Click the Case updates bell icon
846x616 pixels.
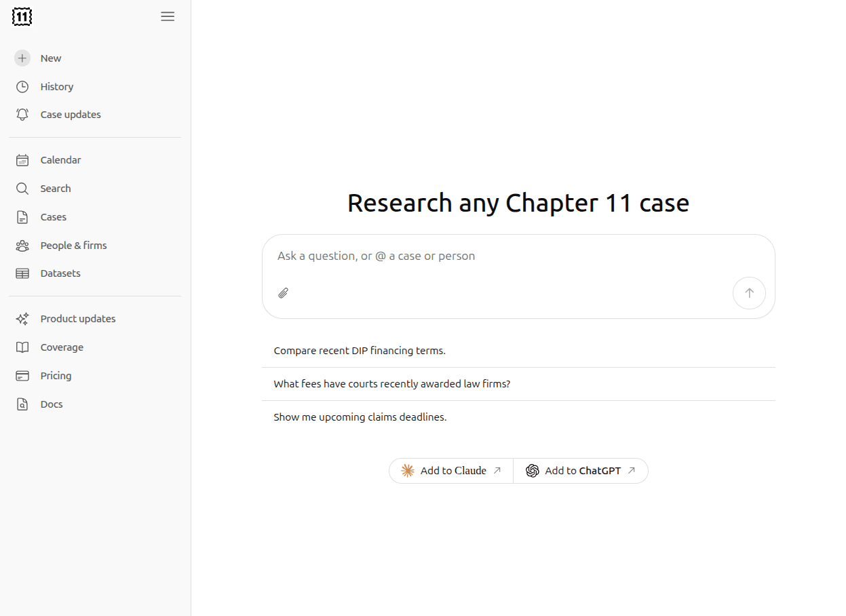pos(22,115)
